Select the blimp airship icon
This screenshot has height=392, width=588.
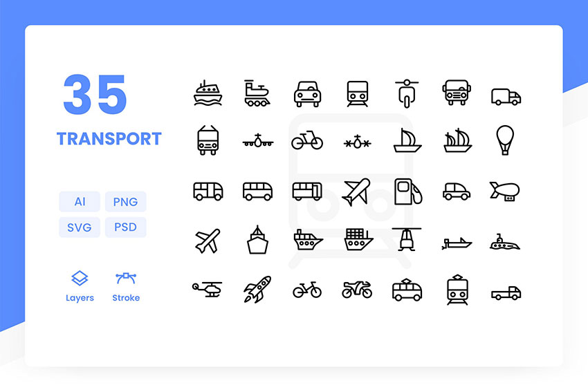point(505,191)
